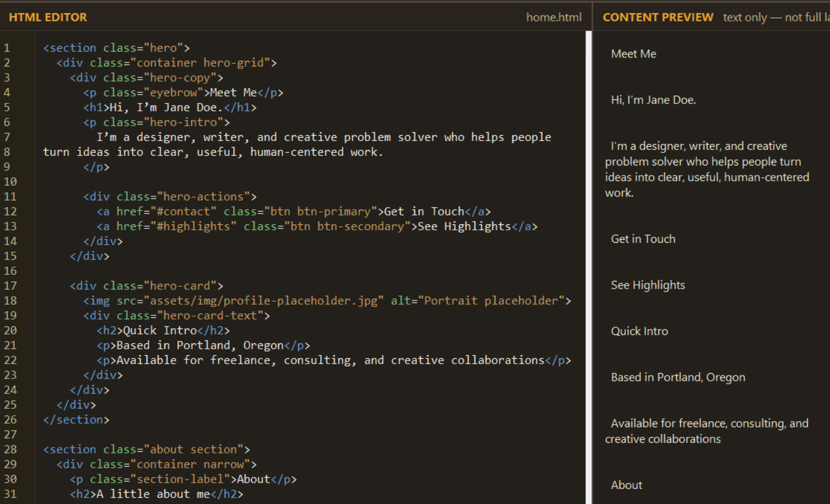Click the h1 'Hi, I'm Jane Doe.' code
This screenshot has height=504, width=830.
click(170, 107)
